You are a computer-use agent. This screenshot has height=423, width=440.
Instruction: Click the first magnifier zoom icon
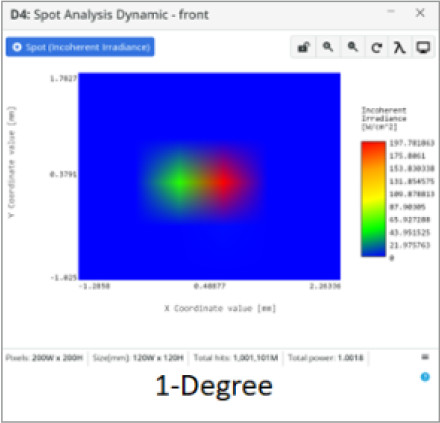tap(328, 47)
